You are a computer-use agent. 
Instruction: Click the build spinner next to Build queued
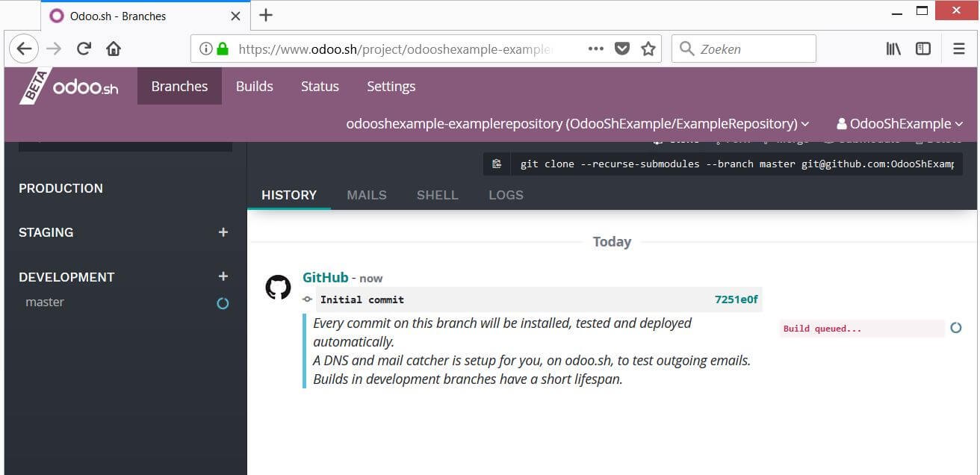pyautogui.click(x=956, y=328)
